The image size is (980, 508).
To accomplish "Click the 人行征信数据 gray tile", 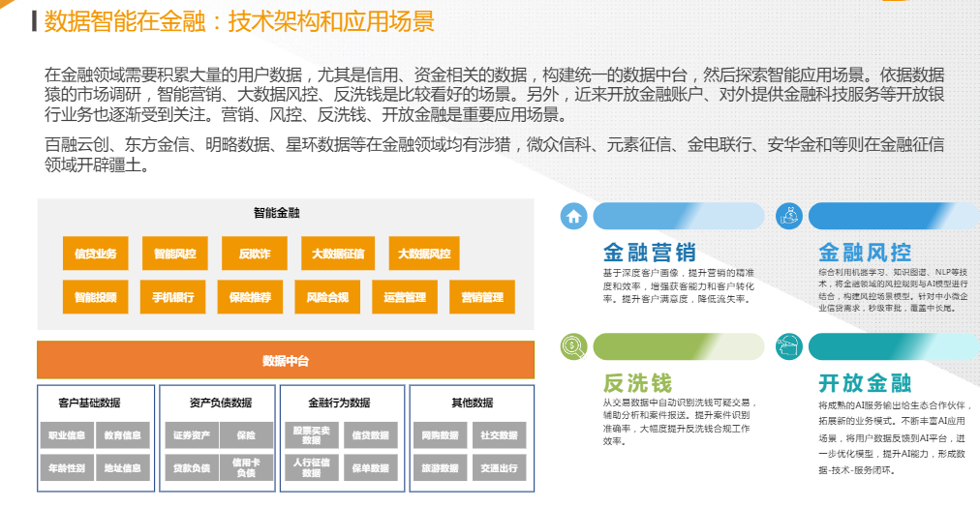I will [311, 468].
